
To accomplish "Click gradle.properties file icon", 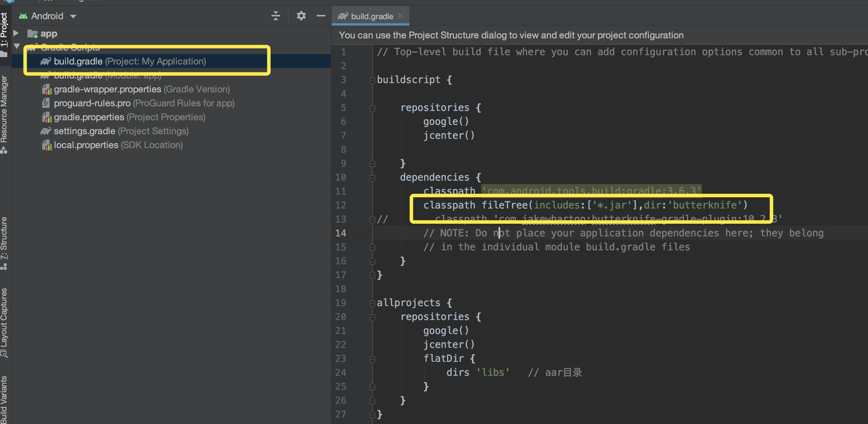I will (46, 117).
